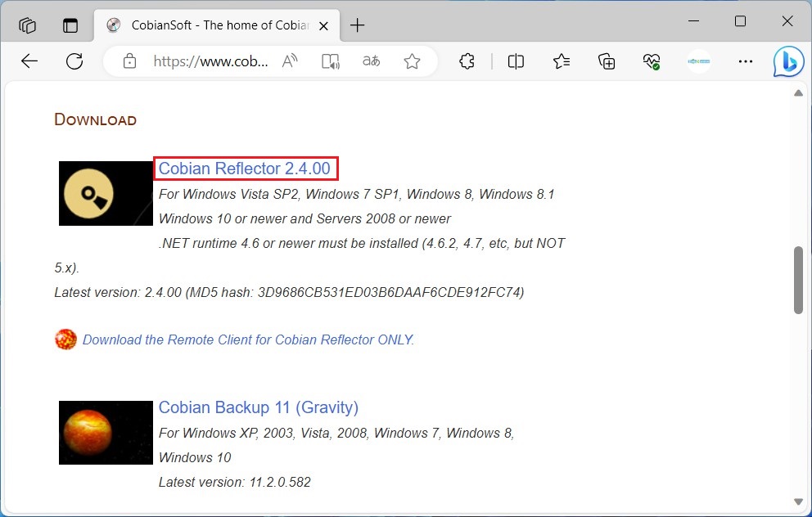The width and height of the screenshot is (812, 517).
Task: Refresh the current page
Action: [x=74, y=61]
